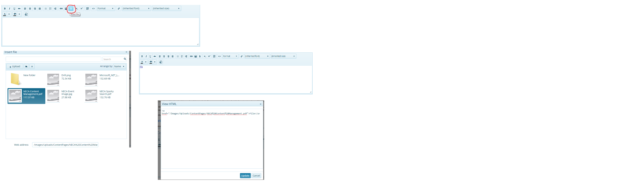
Task: Toggle Underline in the top-left editor toolbar
Action: pos(14,9)
